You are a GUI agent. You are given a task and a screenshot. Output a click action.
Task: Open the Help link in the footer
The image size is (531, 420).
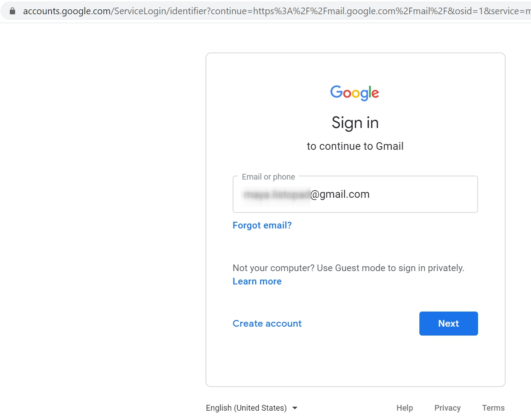[405, 408]
